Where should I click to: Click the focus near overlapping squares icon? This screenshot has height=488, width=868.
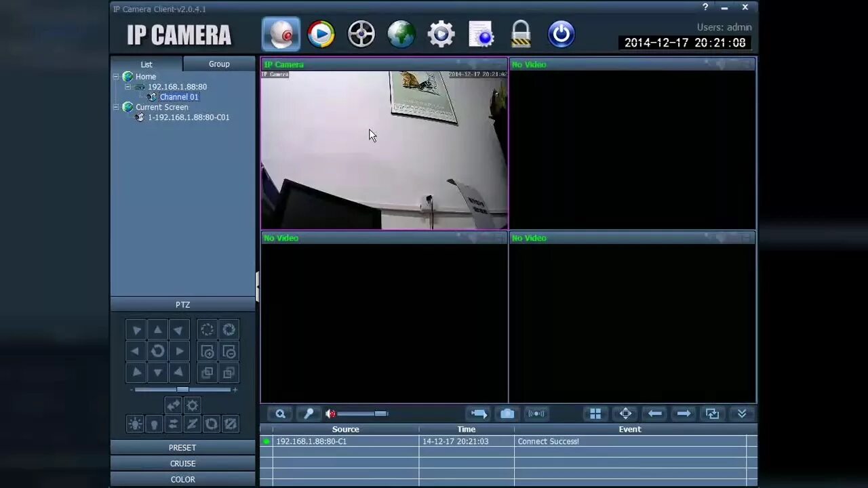click(x=208, y=372)
